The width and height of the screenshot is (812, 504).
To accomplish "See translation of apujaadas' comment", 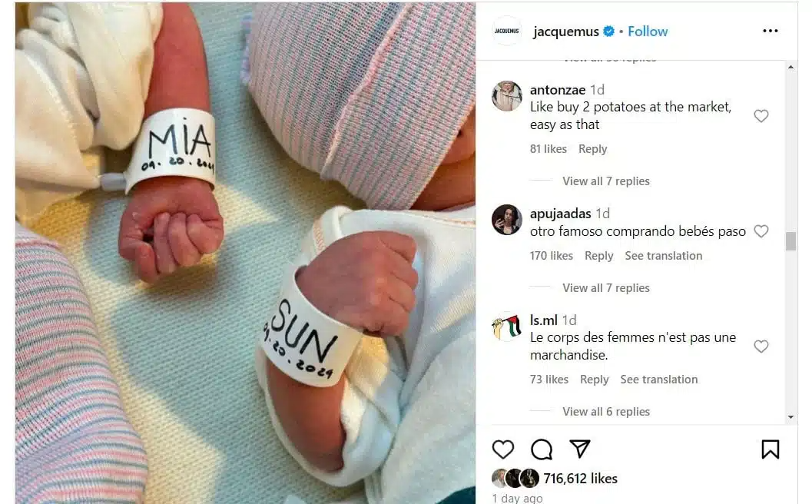I will 664,256.
